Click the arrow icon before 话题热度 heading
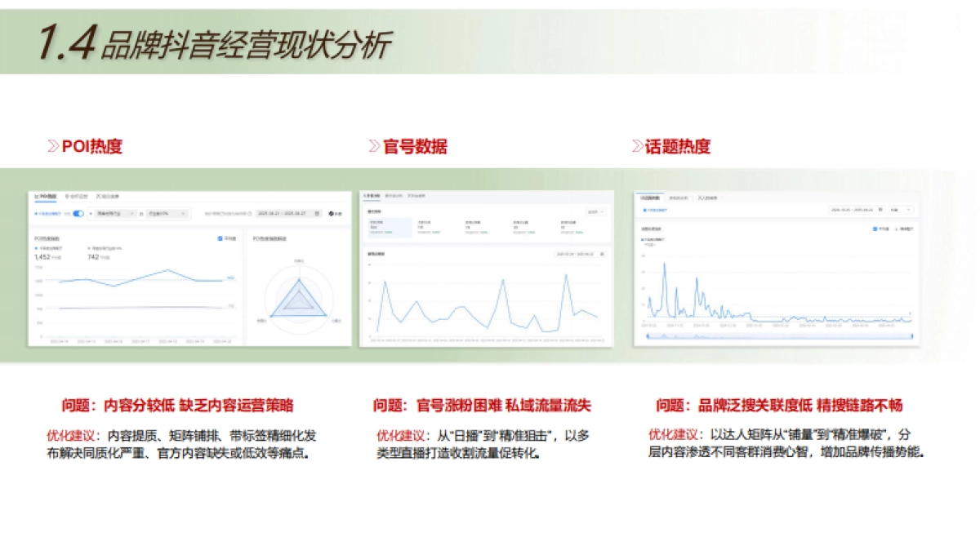The width and height of the screenshot is (980, 551). tap(638, 147)
